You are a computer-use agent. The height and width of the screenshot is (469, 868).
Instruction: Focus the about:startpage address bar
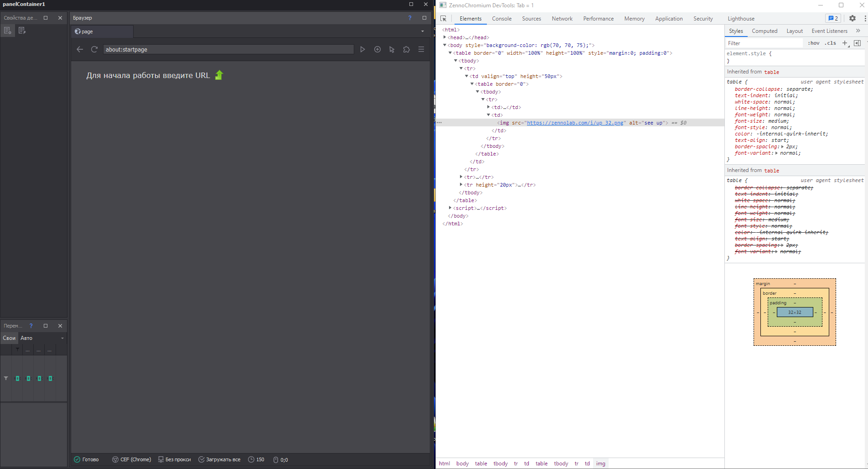(228, 49)
